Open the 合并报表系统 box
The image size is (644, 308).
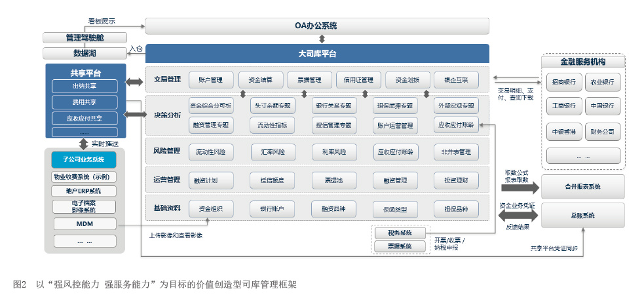(x=583, y=187)
